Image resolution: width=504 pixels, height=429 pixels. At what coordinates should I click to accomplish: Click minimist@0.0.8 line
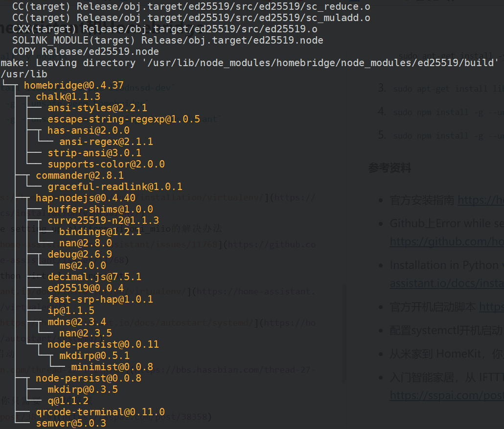tap(112, 367)
